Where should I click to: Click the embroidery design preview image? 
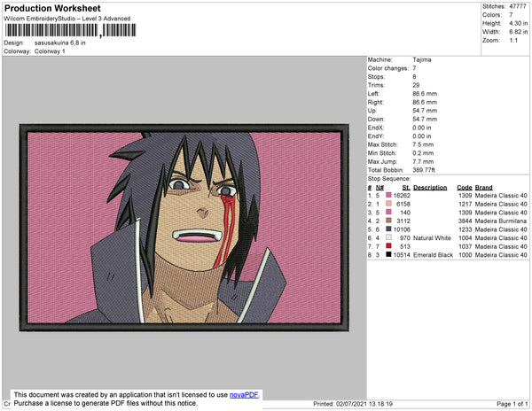pos(184,228)
